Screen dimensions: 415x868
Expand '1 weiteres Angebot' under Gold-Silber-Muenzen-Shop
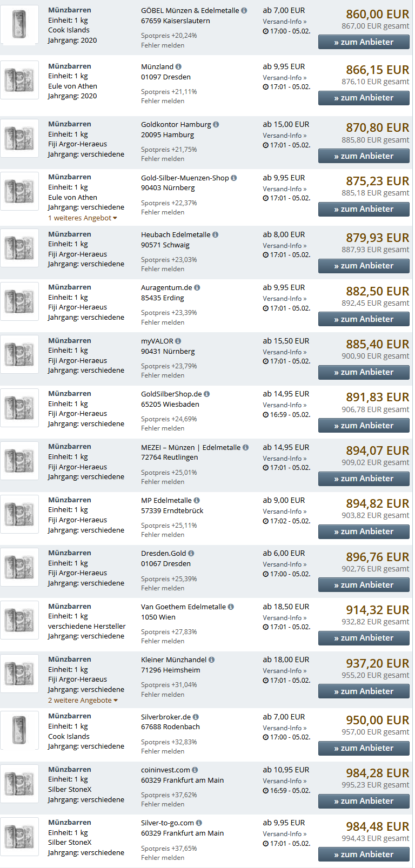click(82, 218)
